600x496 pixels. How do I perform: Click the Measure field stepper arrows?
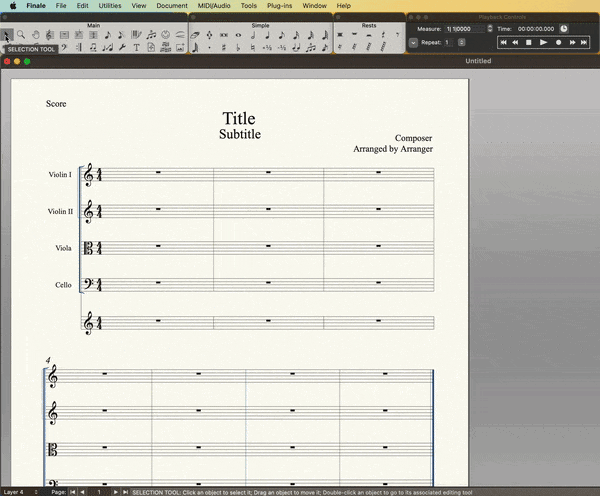(x=488, y=28)
